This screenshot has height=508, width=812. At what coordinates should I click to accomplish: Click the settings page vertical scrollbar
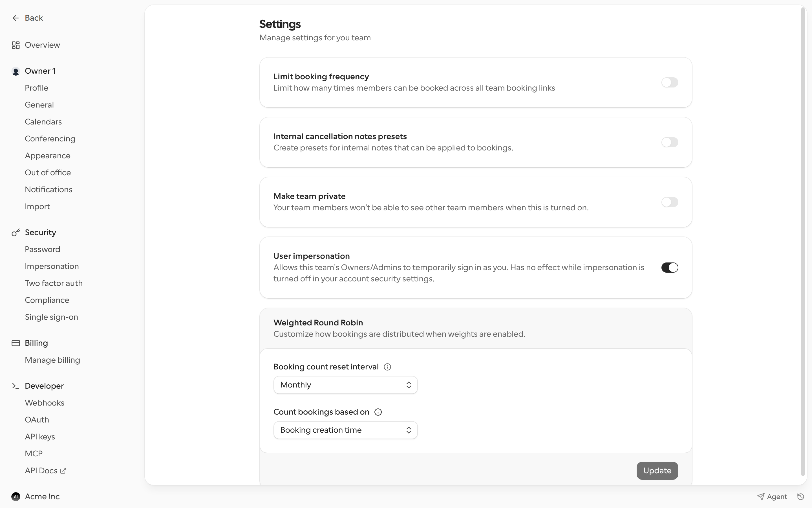pyautogui.click(x=803, y=242)
